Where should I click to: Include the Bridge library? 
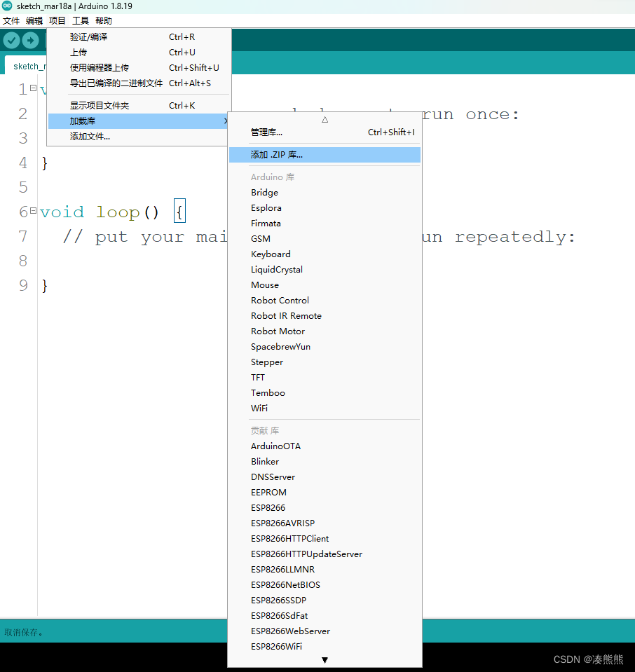[325, 193]
